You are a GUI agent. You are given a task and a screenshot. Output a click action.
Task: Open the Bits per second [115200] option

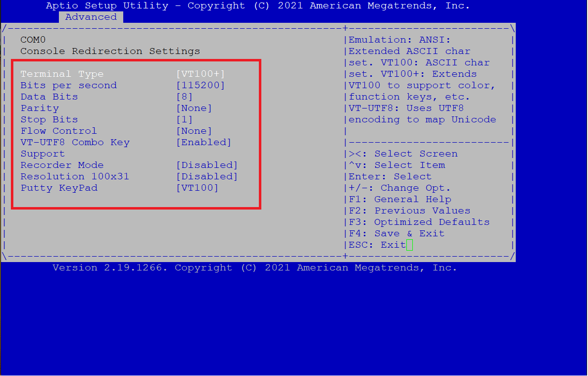click(x=200, y=85)
